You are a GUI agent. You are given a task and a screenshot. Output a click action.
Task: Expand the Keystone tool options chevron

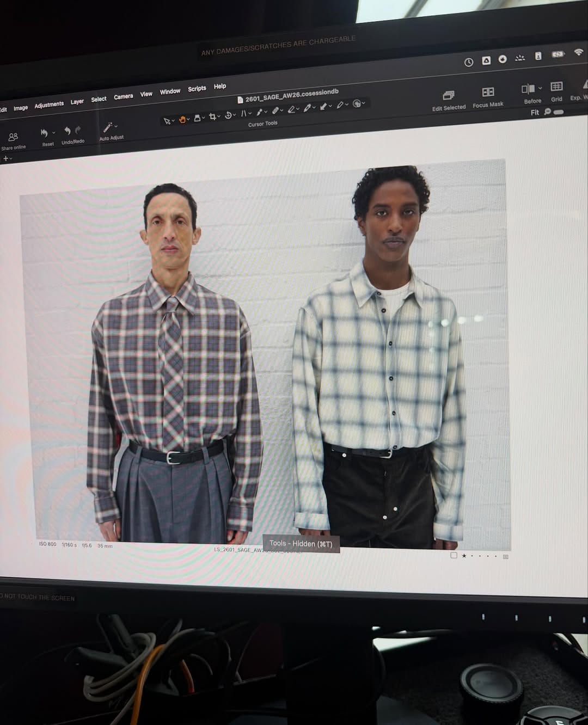250,113
